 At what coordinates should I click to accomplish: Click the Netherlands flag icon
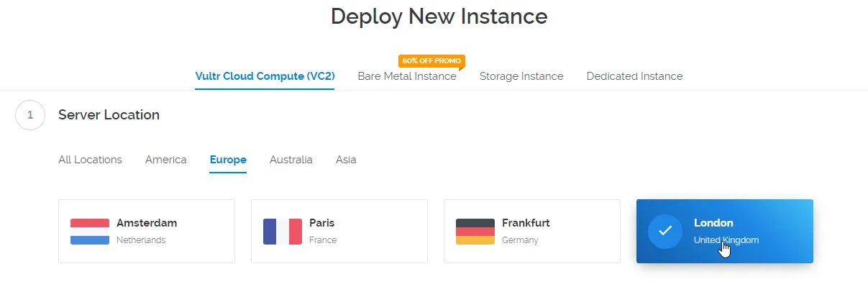90,232
